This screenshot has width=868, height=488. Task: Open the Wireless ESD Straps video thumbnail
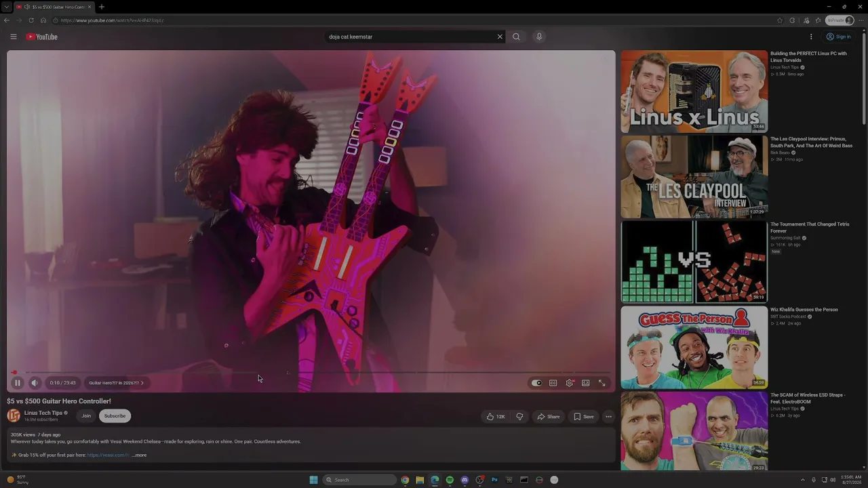click(x=694, y=432)
